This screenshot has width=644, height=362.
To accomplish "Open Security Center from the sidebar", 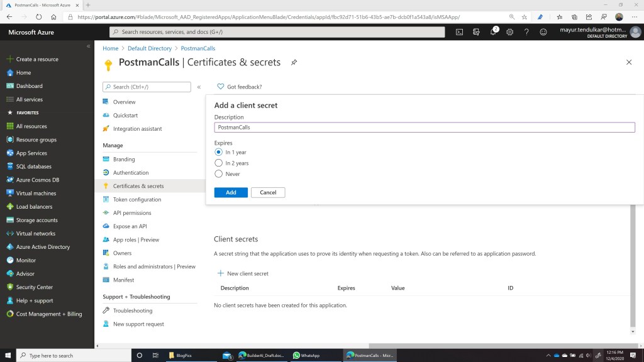I will pyautogui.click(x=35, y=287).
